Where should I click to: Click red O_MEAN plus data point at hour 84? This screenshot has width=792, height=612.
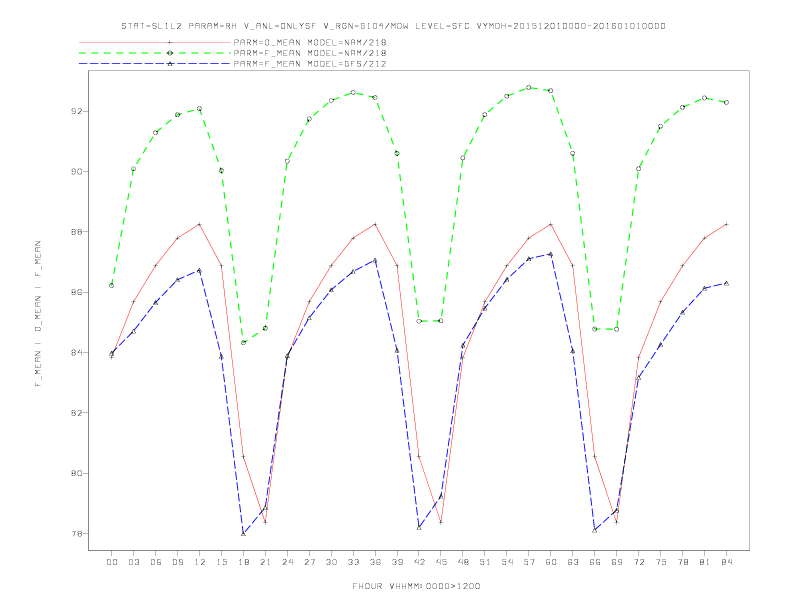click(726, 224)
